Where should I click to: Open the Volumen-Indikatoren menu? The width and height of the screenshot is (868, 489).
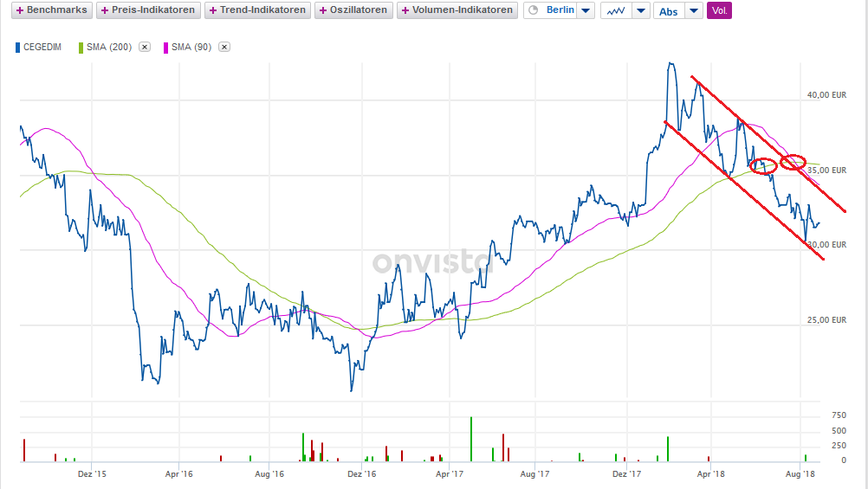[457, 10]
